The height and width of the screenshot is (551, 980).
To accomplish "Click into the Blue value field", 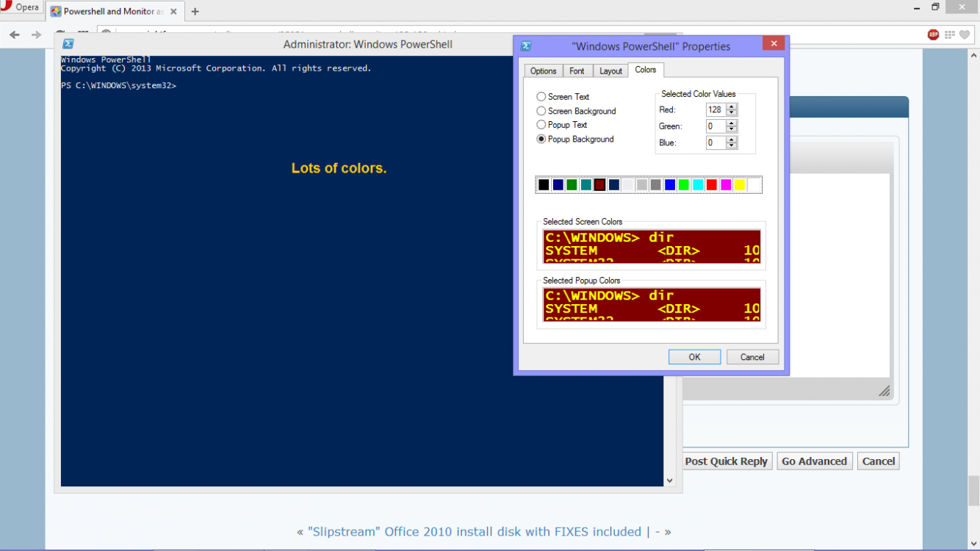I will (x=716, y=143).
